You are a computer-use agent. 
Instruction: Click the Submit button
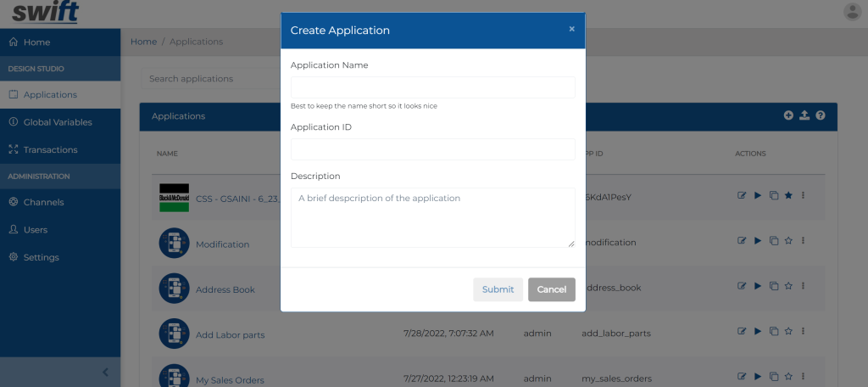498,289
